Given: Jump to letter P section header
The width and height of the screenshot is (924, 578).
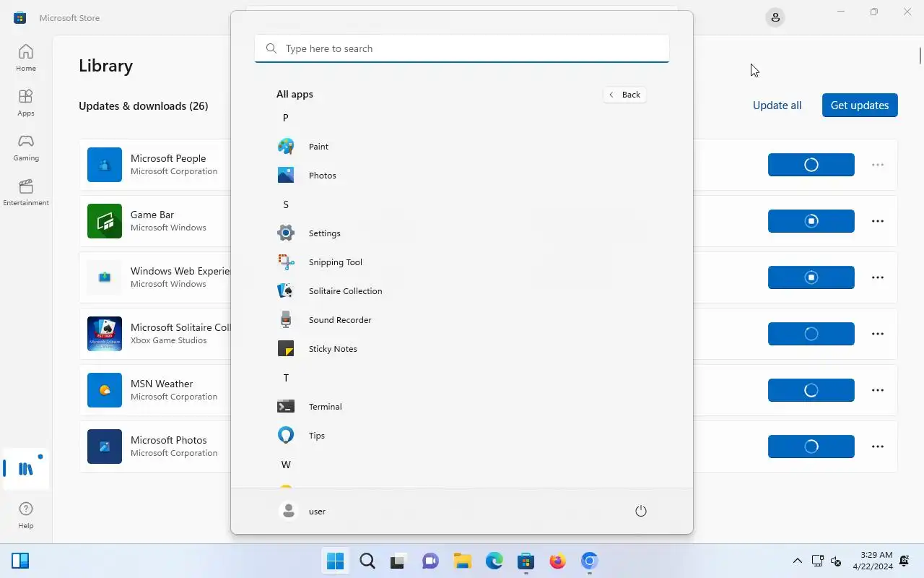Looking at the screenshot, I should point(286,118).
